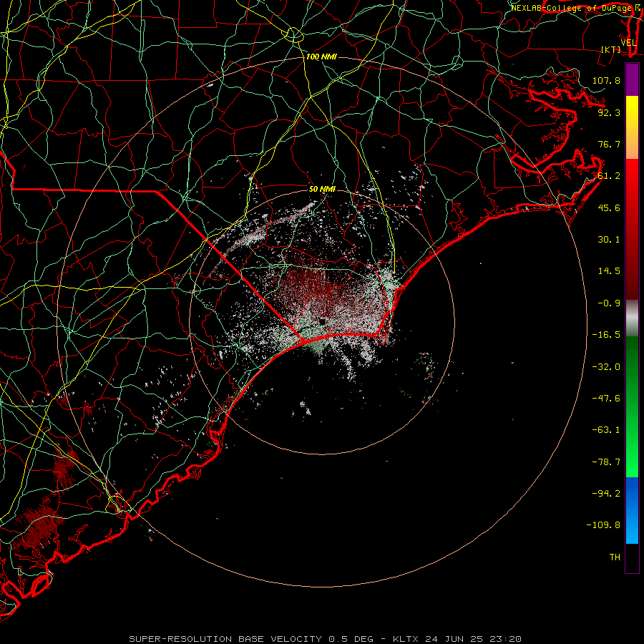Click the TH legend label
Image resolution: width=644 pixels, height=644 pixels.
tap(615, 557)
